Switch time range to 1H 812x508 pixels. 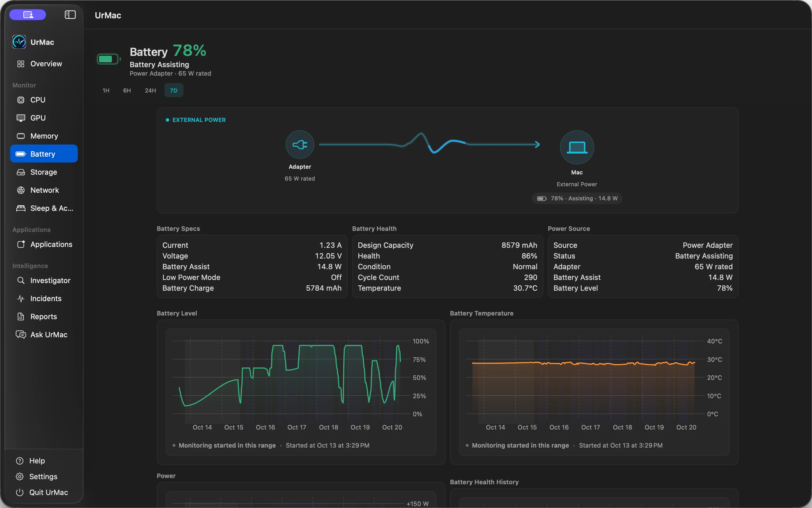[106, 90]
